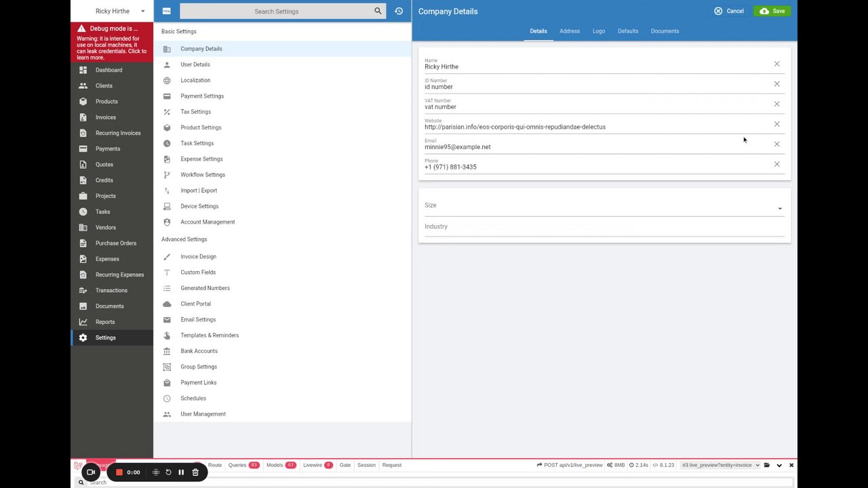Open the live_preview request dropdown in debugbar

[x=721, y=465]
